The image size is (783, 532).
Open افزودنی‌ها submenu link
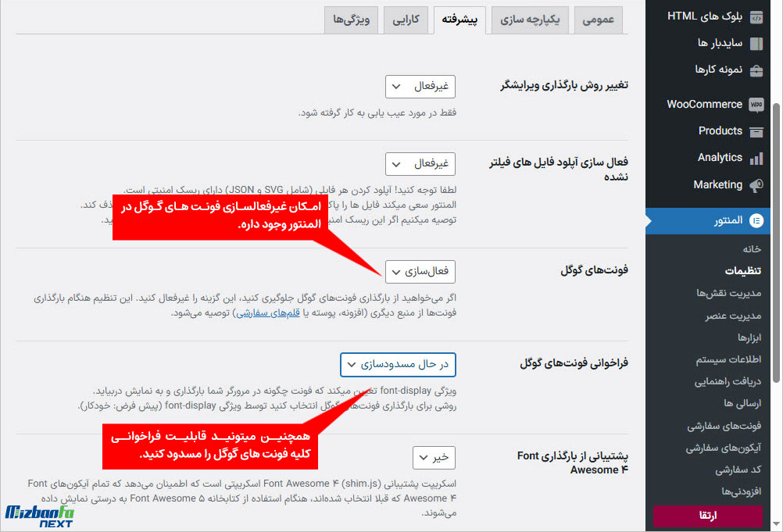point(741,492)
